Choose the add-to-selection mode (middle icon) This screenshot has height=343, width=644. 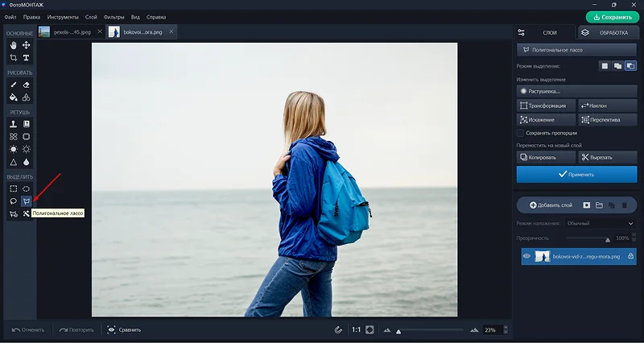click(617, 66)
